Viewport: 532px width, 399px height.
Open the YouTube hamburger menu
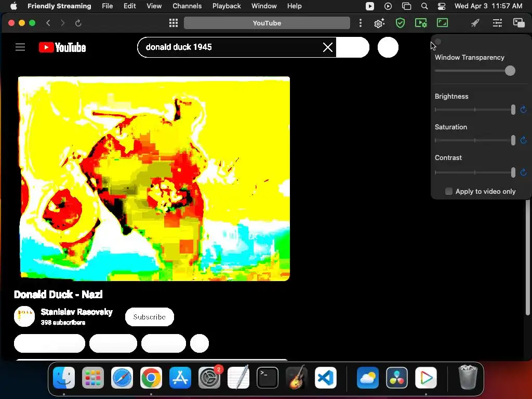[x=20, y=47]
